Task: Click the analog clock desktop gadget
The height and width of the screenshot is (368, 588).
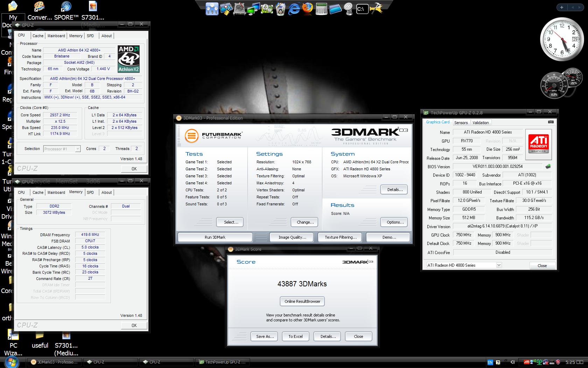Action: (x=562, y=39)
